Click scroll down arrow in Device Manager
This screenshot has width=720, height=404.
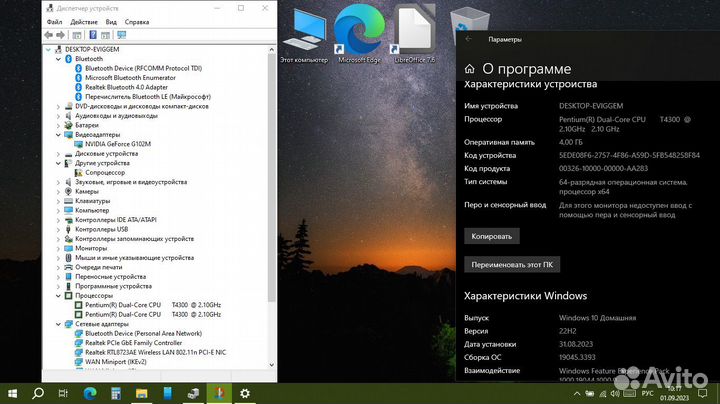coord(271,365)
